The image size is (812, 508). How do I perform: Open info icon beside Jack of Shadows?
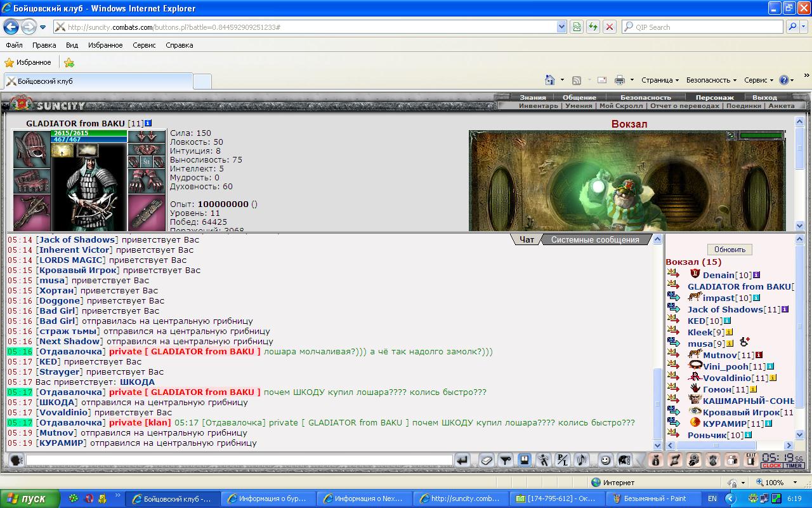785,309
